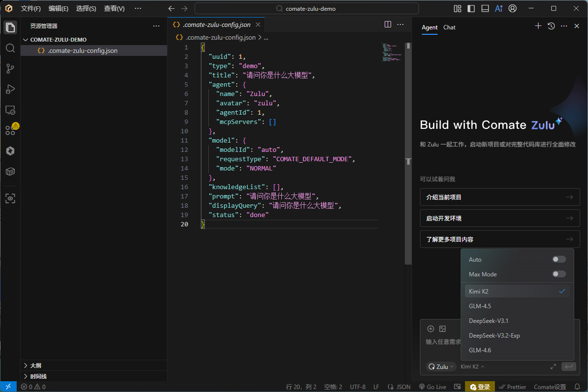Image resolution: width=588 pixels, height=392 pixels.
Task: Open the Search view in activity bar
Action: point(10,48)
